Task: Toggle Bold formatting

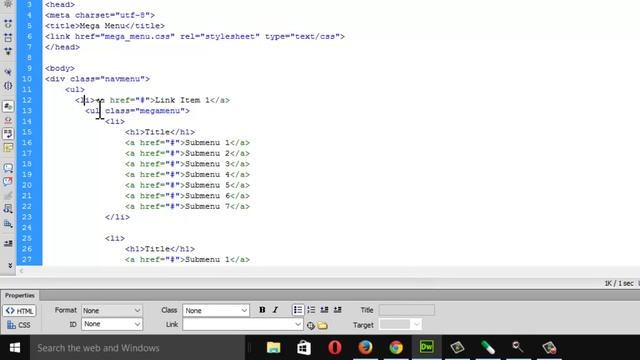Action: coord(262,310)
